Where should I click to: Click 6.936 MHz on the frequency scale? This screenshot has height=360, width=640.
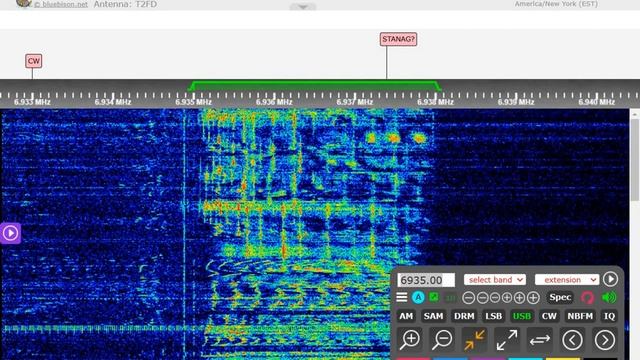click(x=274, y=102)
